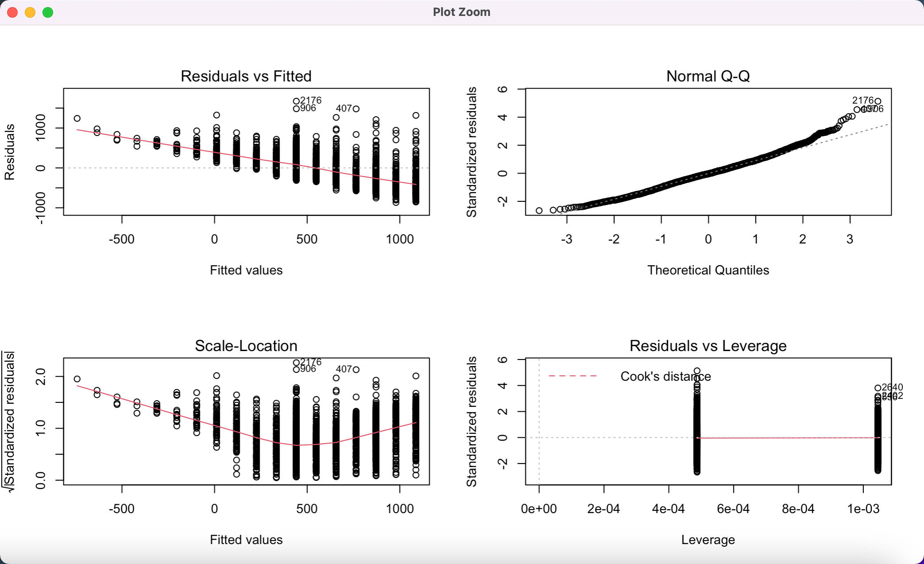
Task: Click the Theoretical Quantiles axis label
Action: (708, 270)
